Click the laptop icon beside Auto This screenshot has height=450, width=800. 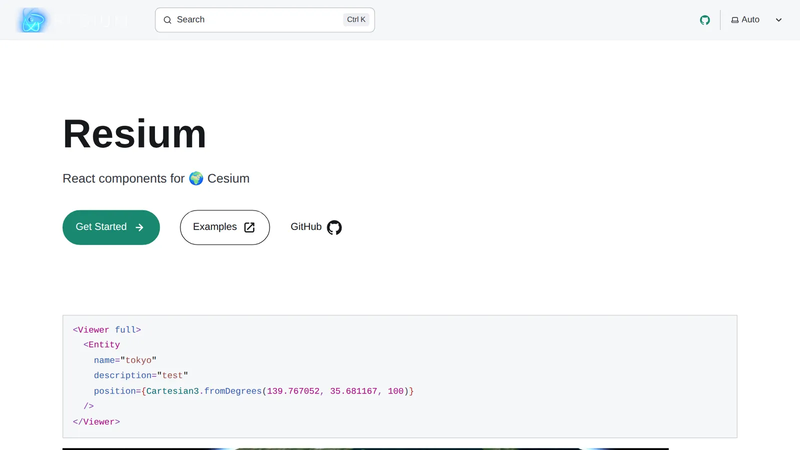pos(735,20)
